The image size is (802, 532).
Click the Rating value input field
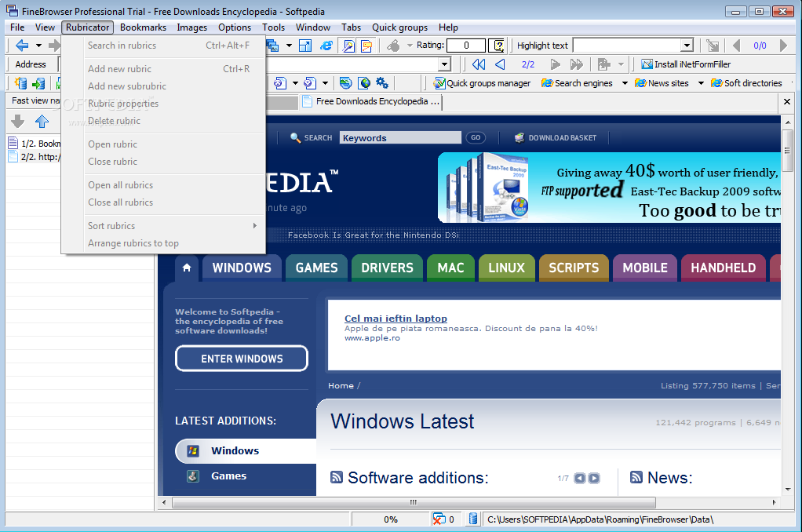465,46
